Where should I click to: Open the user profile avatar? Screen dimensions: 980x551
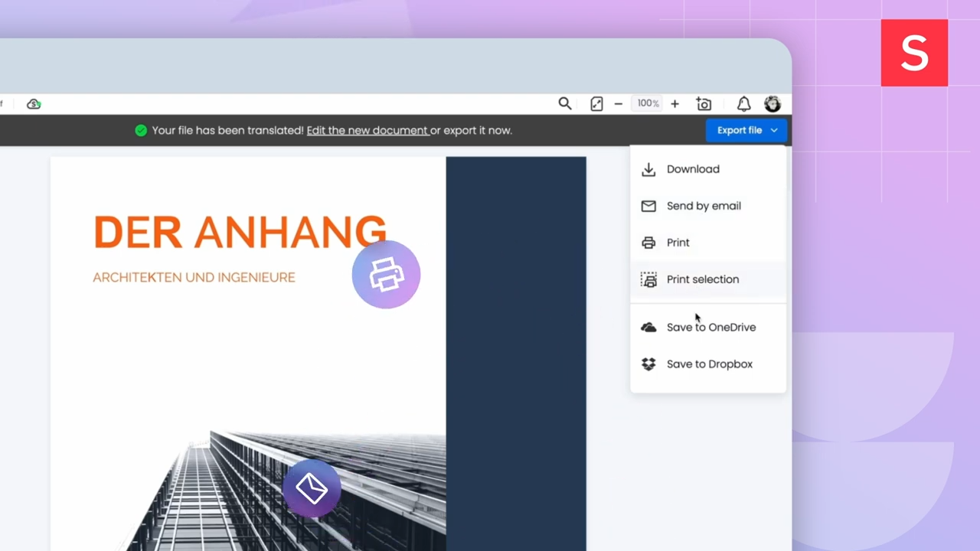click(773, 104)
